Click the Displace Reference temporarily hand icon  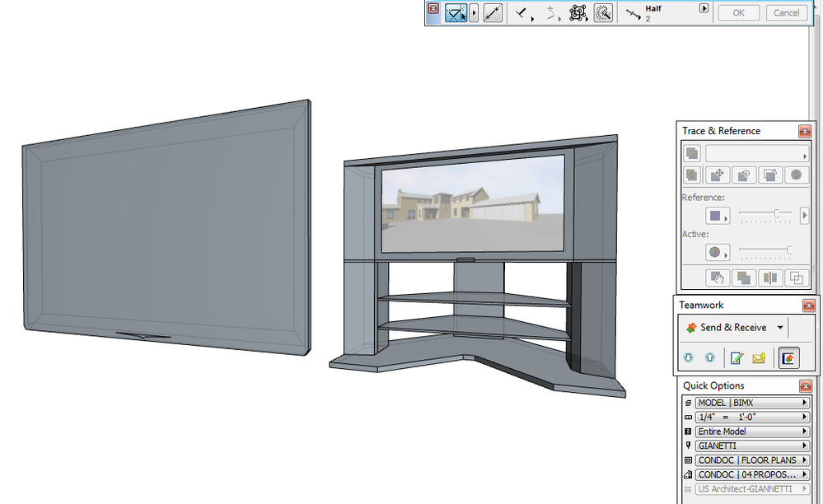[x=718, y=278]
